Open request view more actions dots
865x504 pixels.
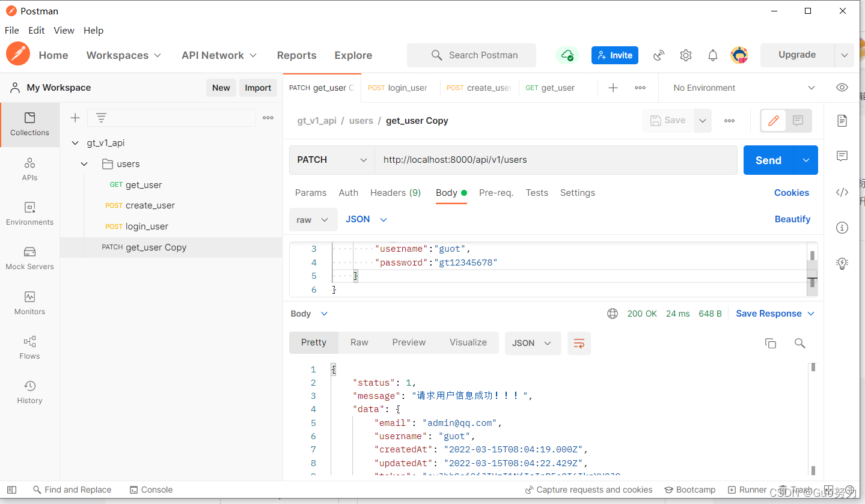tap(729, 121)
